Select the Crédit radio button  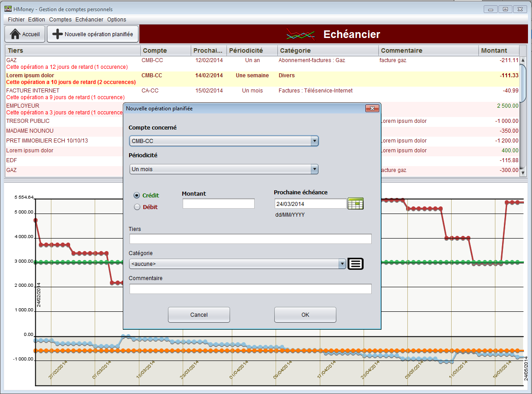click(x=137, y=196)
